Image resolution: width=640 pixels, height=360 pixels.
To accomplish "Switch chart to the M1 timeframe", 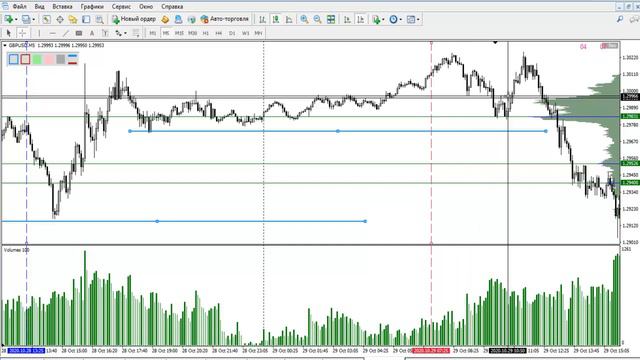I will 153,33.
